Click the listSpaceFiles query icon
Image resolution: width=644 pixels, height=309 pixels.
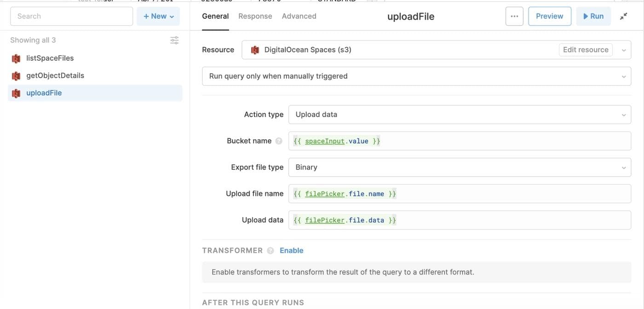tap(16, 58)
